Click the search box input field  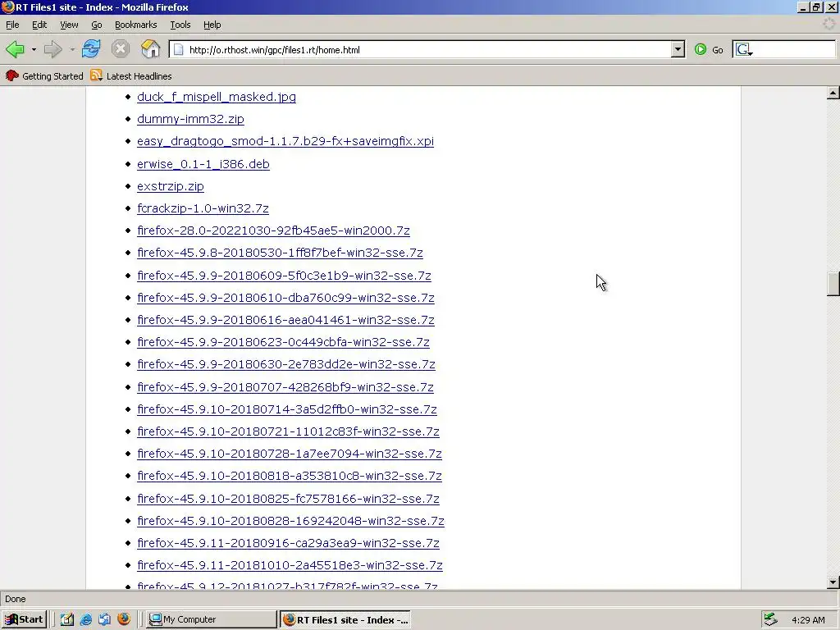coord(794,50)
